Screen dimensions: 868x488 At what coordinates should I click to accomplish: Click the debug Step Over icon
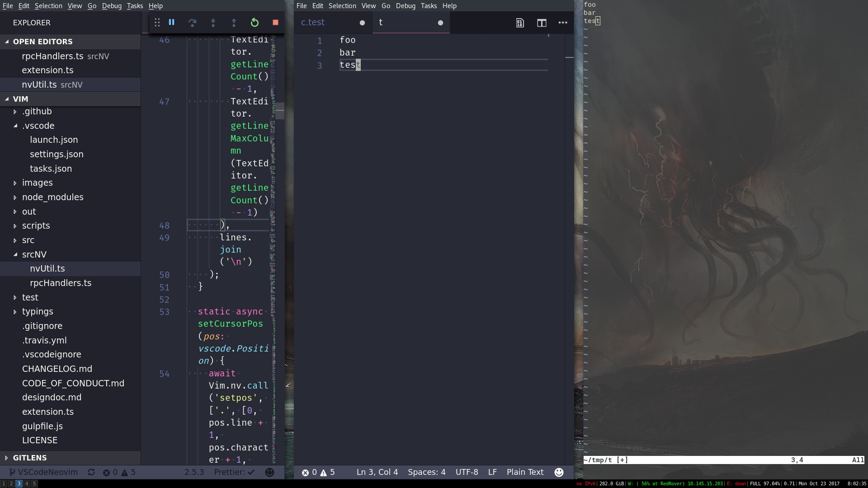click(x=192, y=23)
